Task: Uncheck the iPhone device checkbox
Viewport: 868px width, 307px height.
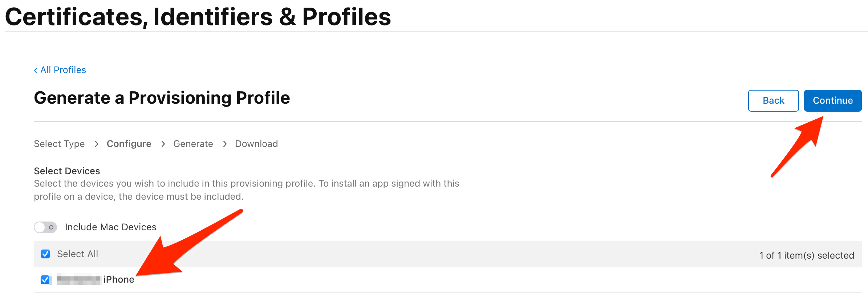Action: pos(45,279)
